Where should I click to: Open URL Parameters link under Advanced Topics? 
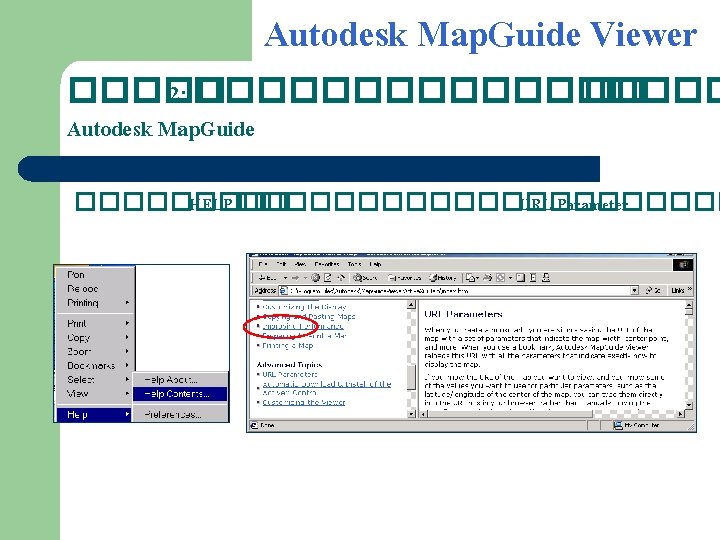click(290, 374)
